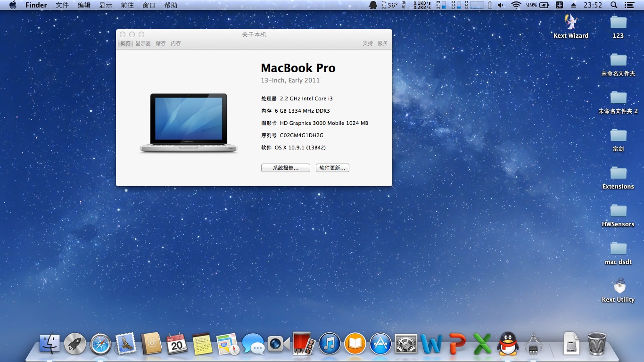Click CPU usage graph in menu bar
This screenshot has height=362, width=644.
click(473, 5)
